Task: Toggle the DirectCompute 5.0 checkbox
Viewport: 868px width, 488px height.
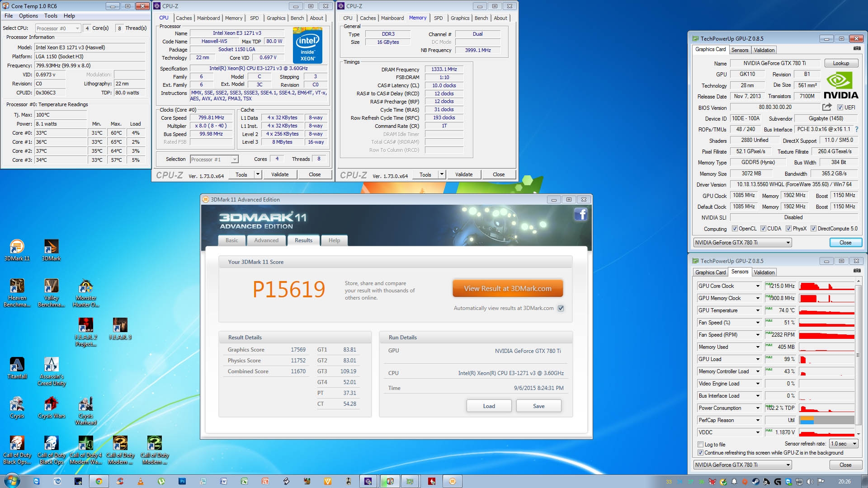Action: [813, 229]
